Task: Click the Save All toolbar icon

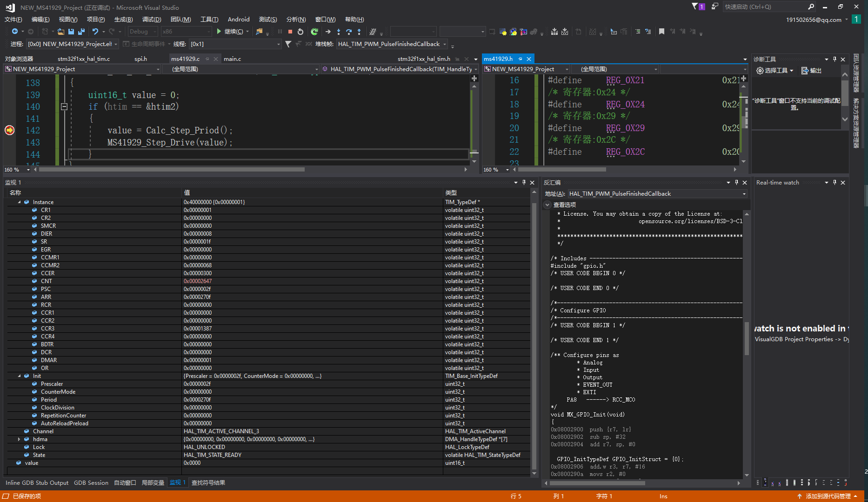Action: pyautogui.click(x=80, y=31)
